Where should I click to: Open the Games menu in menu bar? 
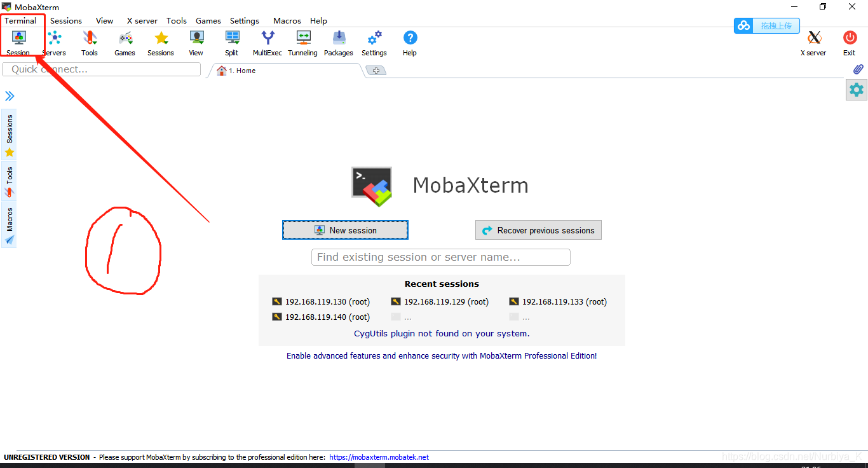point(208,20)
